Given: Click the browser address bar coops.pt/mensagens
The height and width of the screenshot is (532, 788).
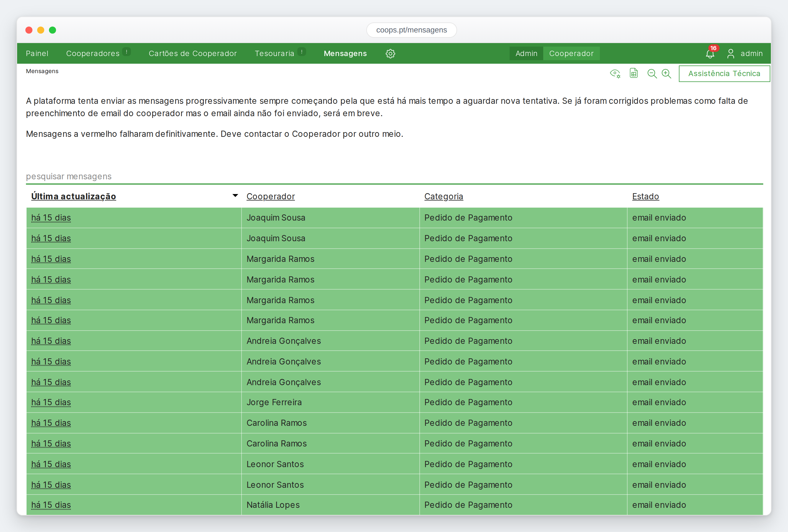Looking at the screenshot, I should pos(411,30).
